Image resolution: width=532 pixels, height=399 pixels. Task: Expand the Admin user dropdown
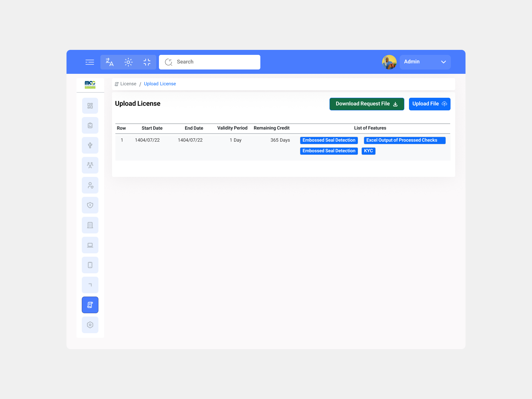click(x=425, y=62)
